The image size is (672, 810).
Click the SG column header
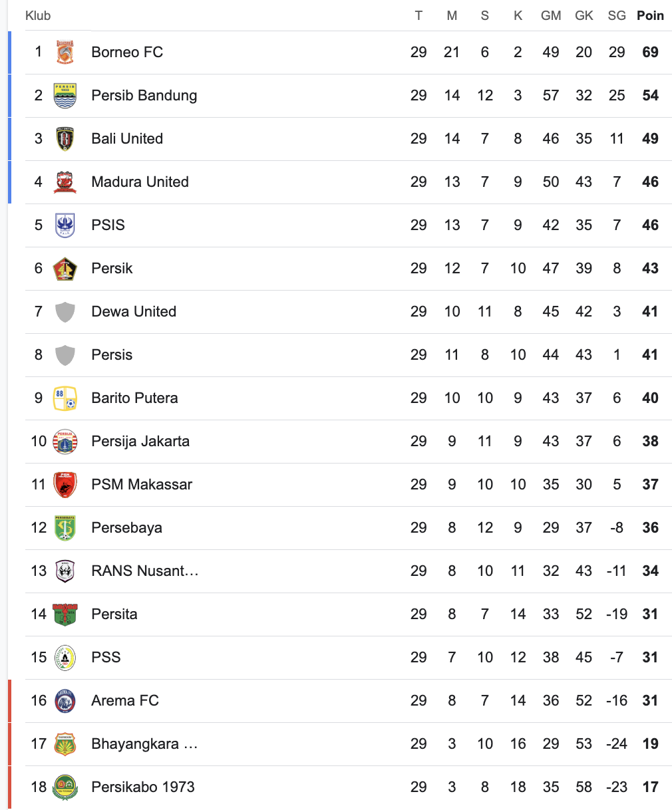[617, 15]
